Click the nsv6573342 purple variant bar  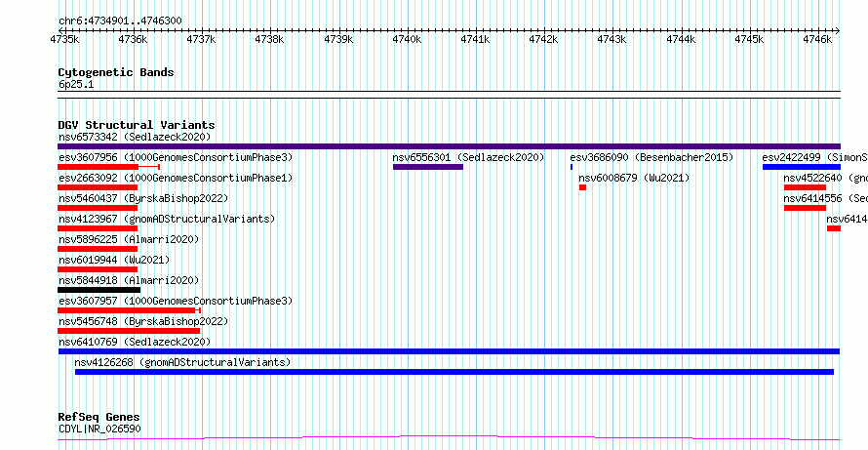449,146
